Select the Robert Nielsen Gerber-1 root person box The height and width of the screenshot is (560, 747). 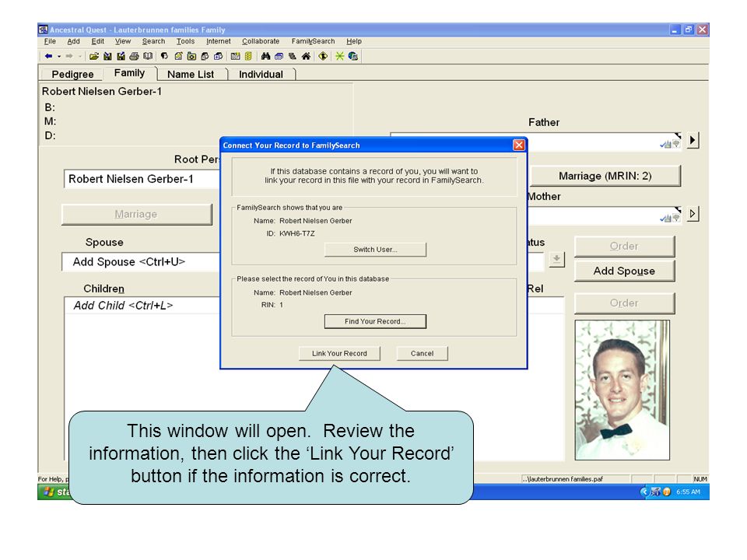pos(142,179)
